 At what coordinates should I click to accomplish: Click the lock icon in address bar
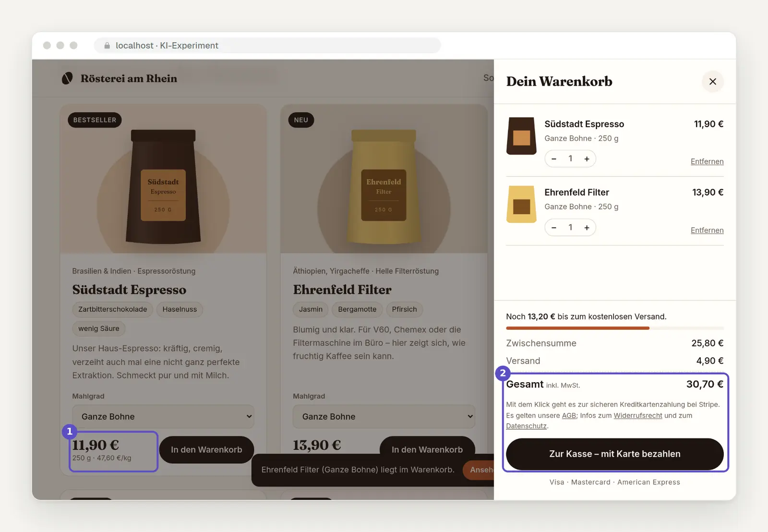[x=107, y=46]
